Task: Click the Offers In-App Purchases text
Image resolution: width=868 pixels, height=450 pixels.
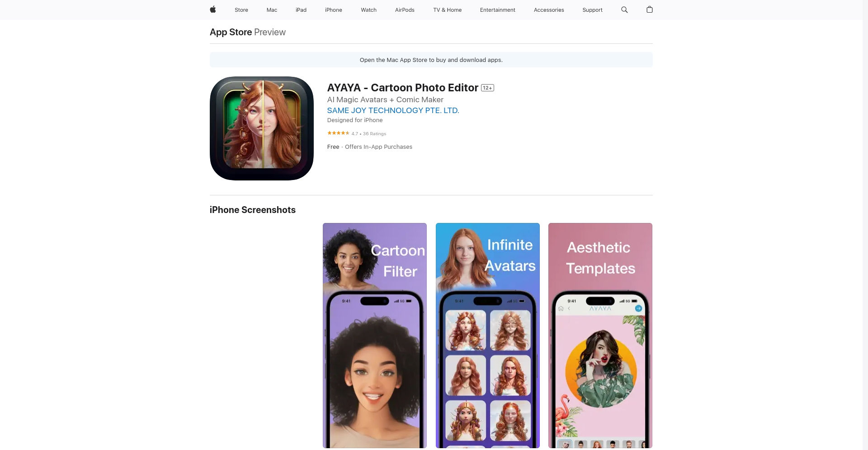Action: click(x=378, y=147)
